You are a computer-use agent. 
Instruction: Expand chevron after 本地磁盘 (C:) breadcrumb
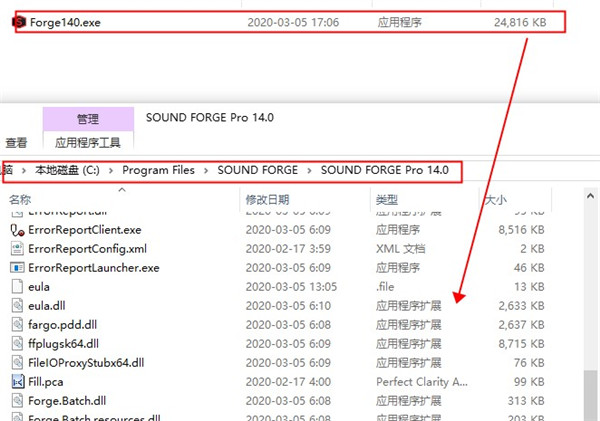point(111,170)
